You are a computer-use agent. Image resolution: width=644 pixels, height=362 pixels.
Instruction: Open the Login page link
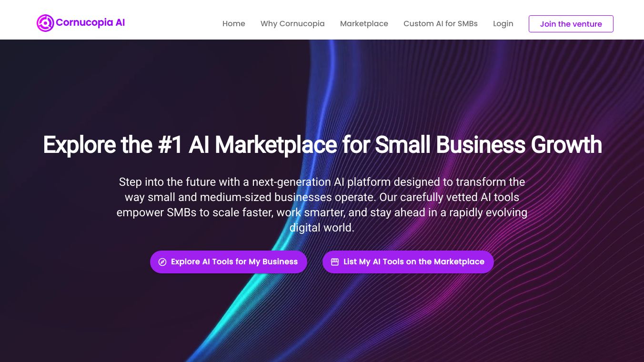point(503,24)
